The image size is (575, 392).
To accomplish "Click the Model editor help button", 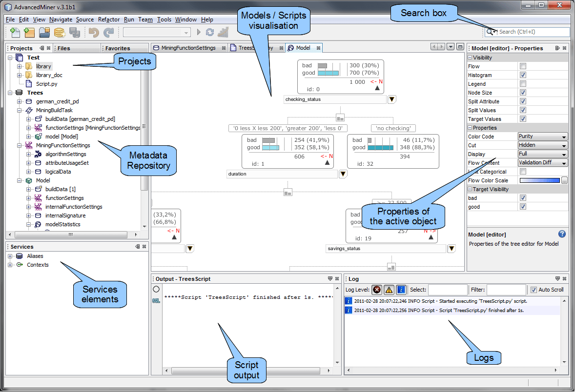I will click(x=562, y=234).
